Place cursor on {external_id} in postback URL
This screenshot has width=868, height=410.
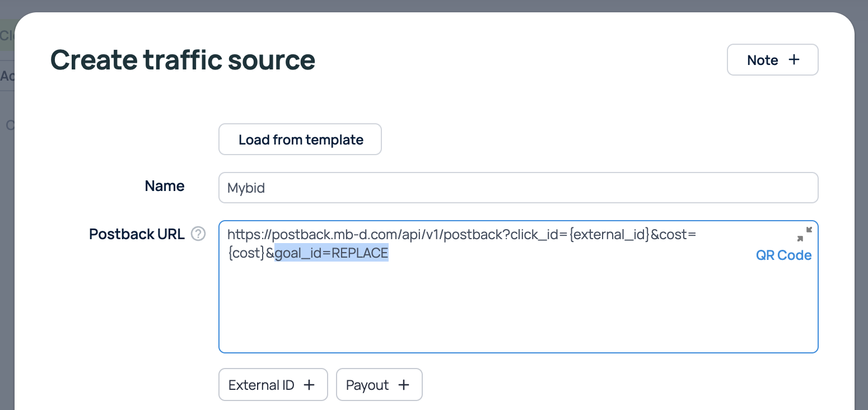pyautogui.click(x=608, y=235)
